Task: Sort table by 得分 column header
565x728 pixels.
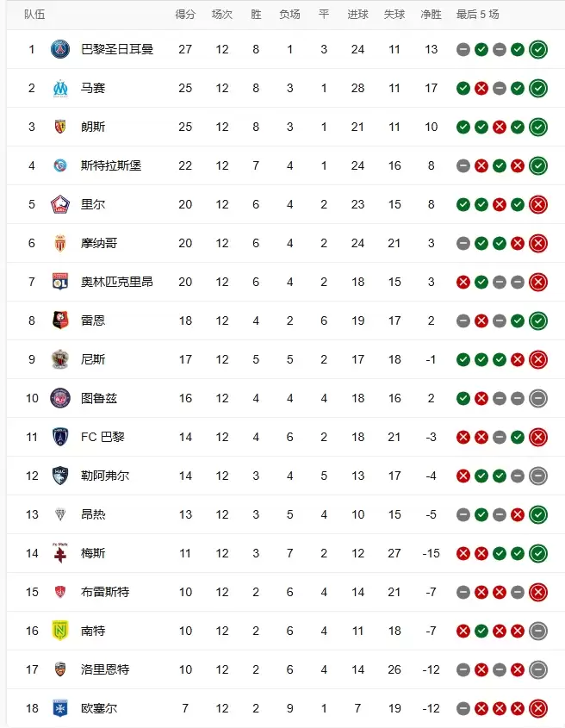Action: 185,15
